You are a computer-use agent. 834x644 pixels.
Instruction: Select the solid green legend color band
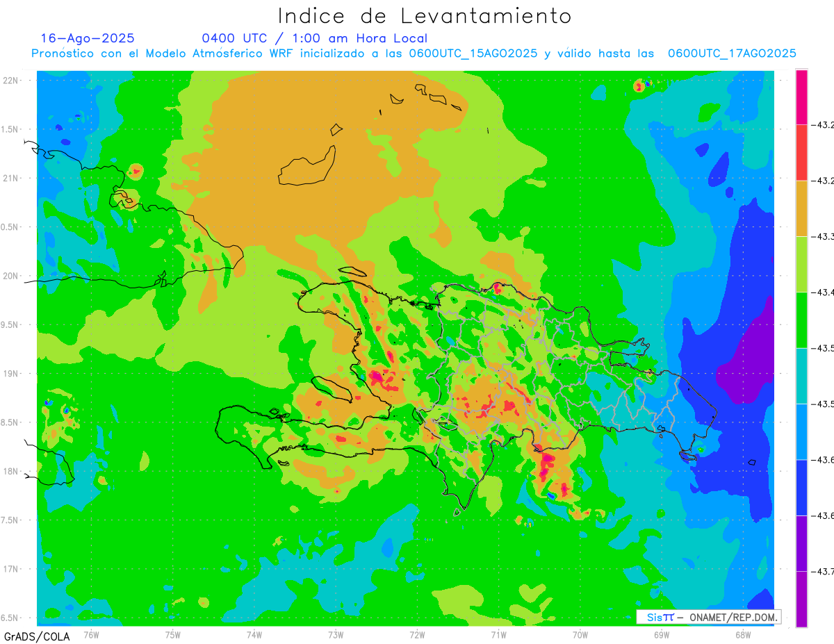(x=801, y=320)
